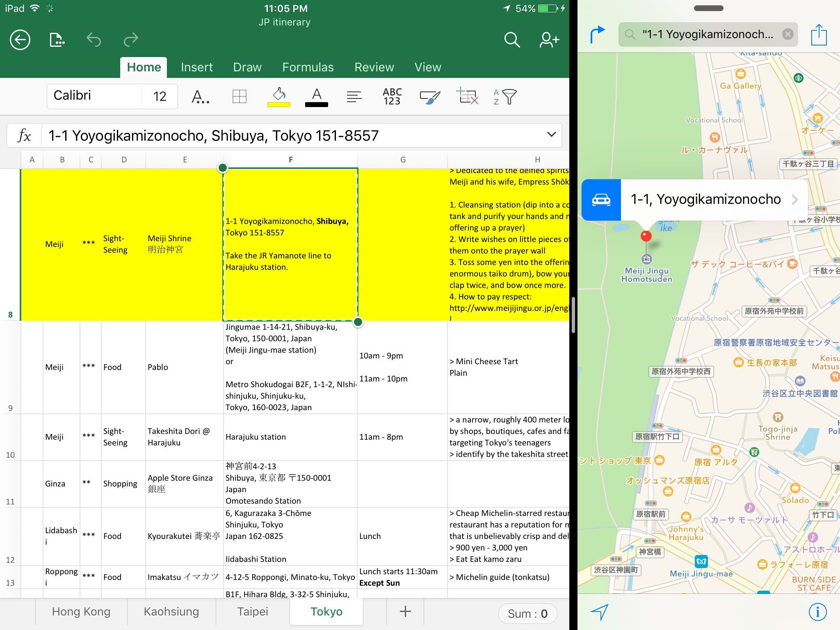Add a new sheet with plus button
This screenshot has width=840, height=630.
click(x=405, y=612)
